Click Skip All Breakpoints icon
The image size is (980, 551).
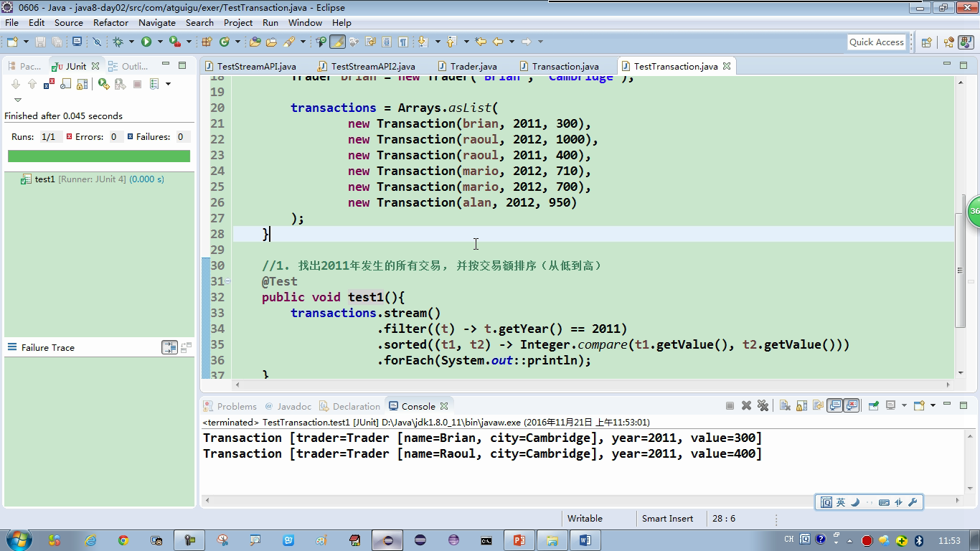(x=97, y=42)
